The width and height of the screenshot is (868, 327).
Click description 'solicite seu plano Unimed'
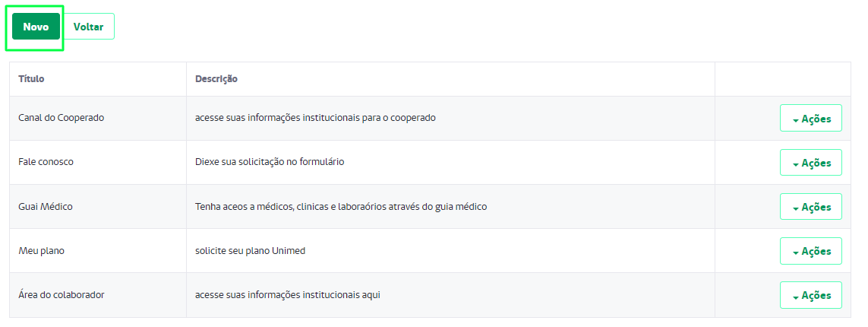pyautogui.click(x=250, y=250)
